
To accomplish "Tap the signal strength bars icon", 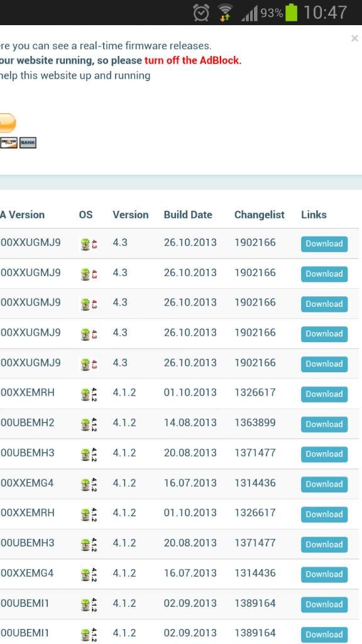I will click(x=250, y=13).
